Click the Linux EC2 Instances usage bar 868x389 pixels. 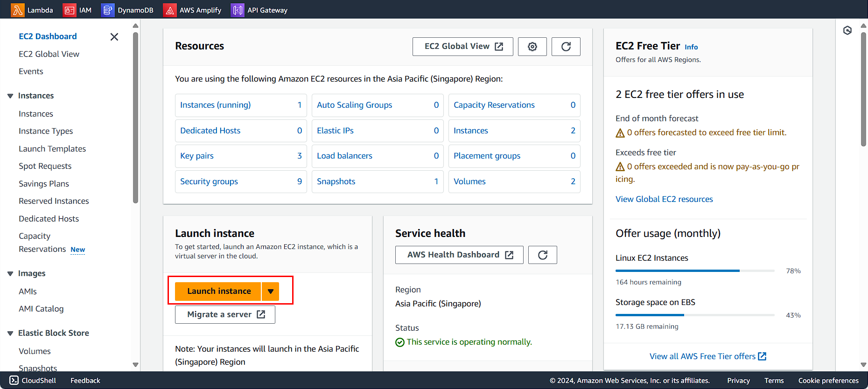point(694,271)
